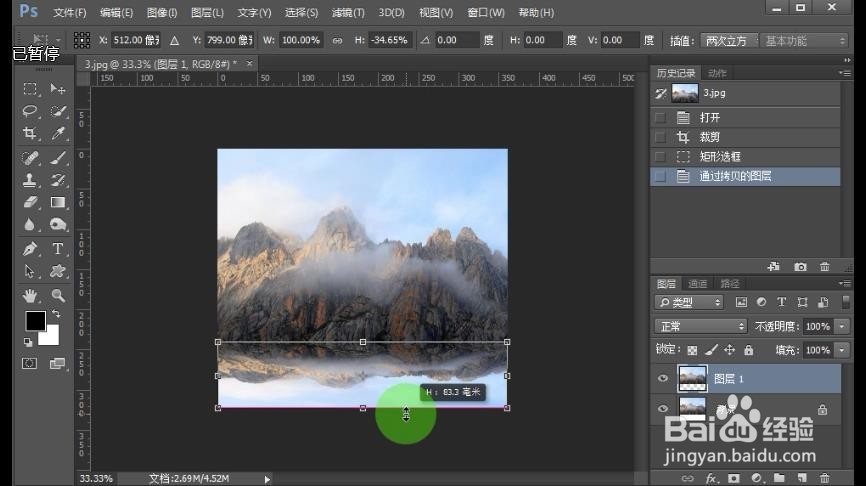Image resolution: width=866 pixels, height=486 pixels.
Task: Delete current history state trash icon
Action: pyautogui.click(x=825, y=267)
